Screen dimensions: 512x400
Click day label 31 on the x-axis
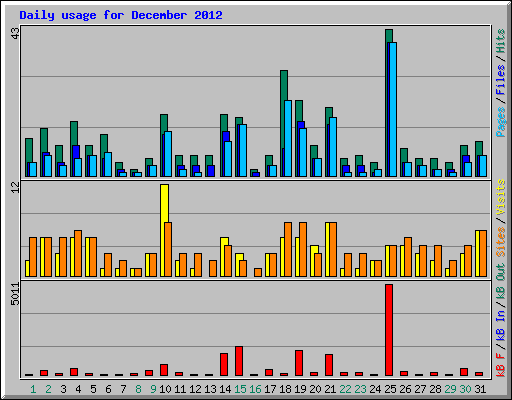pos(480,389)
